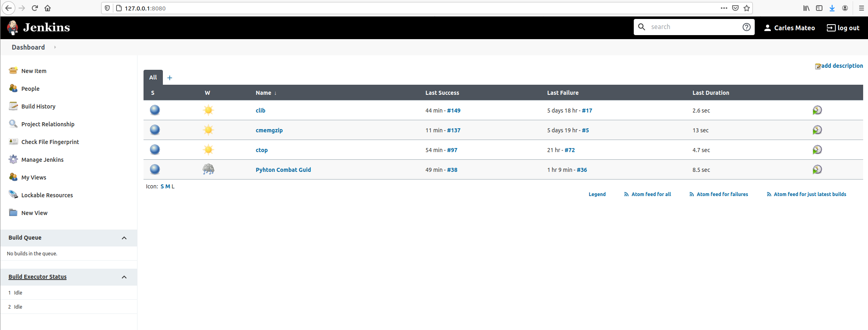The height and width of the screenshot is (330, 868).
Task: Click the My Views icon
Action: coord(13,177)
